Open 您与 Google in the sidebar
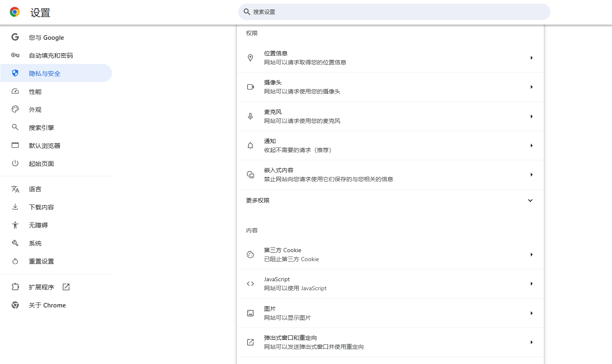 [x=56, y=37]
